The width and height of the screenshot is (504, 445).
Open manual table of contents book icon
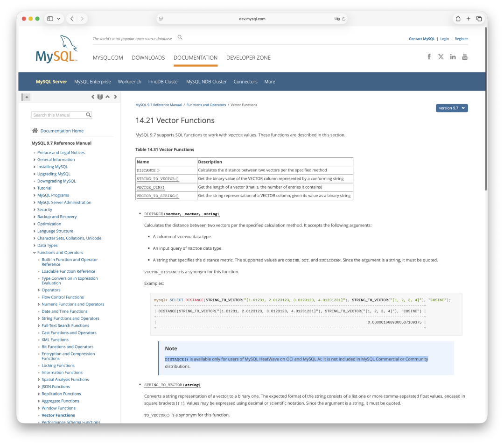[100, 97]
